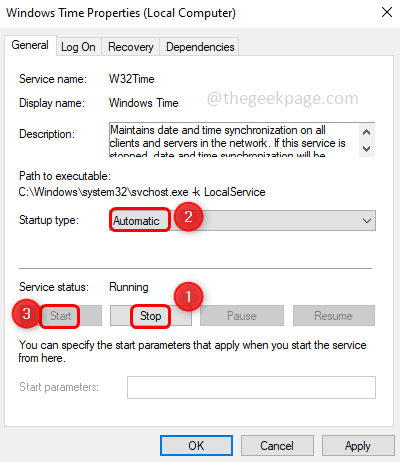Click the description box up arrow

367,132
